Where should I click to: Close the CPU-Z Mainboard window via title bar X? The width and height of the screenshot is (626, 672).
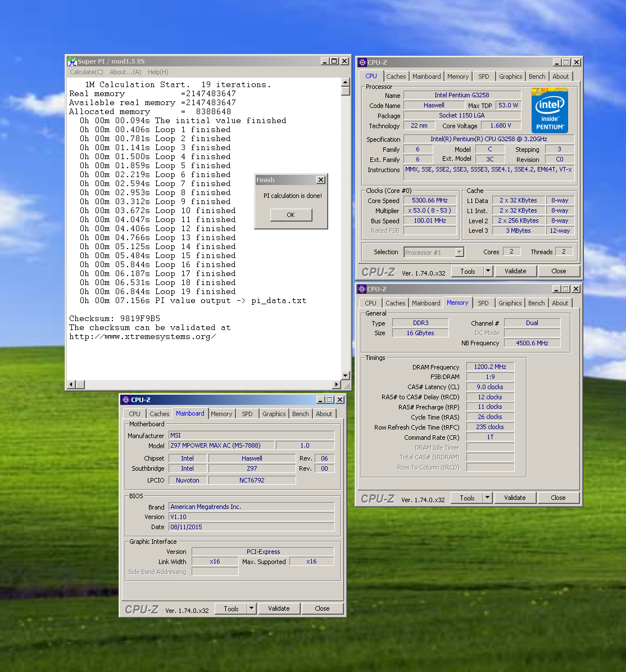(340, 400)
